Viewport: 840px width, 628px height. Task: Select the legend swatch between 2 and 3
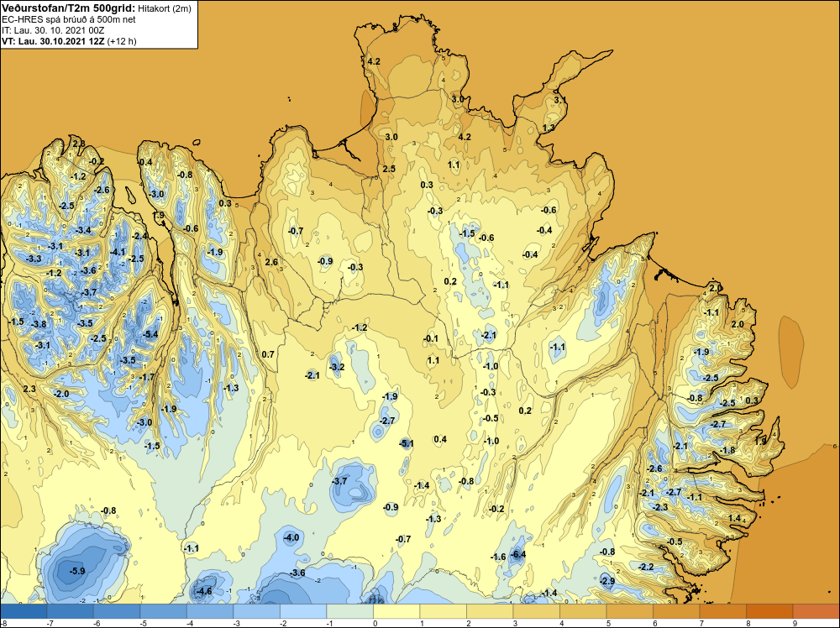coord(490,611)
